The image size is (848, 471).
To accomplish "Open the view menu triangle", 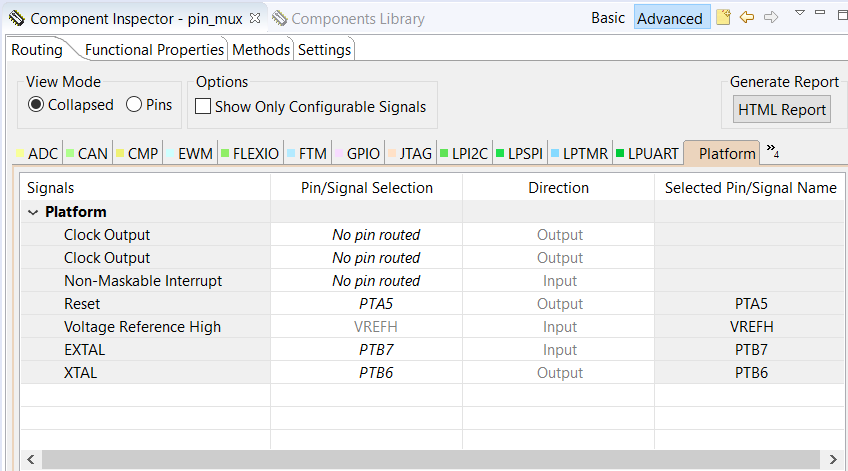I will (x=800, y=14).
